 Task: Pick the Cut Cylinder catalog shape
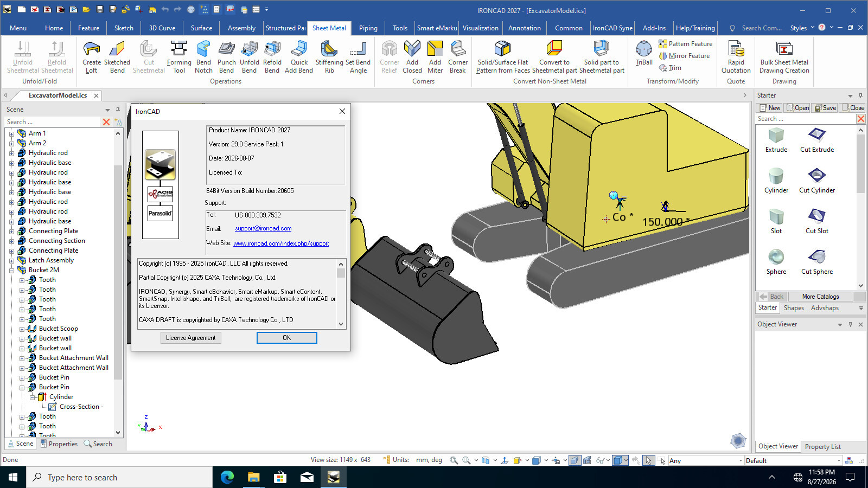point(817,181)
